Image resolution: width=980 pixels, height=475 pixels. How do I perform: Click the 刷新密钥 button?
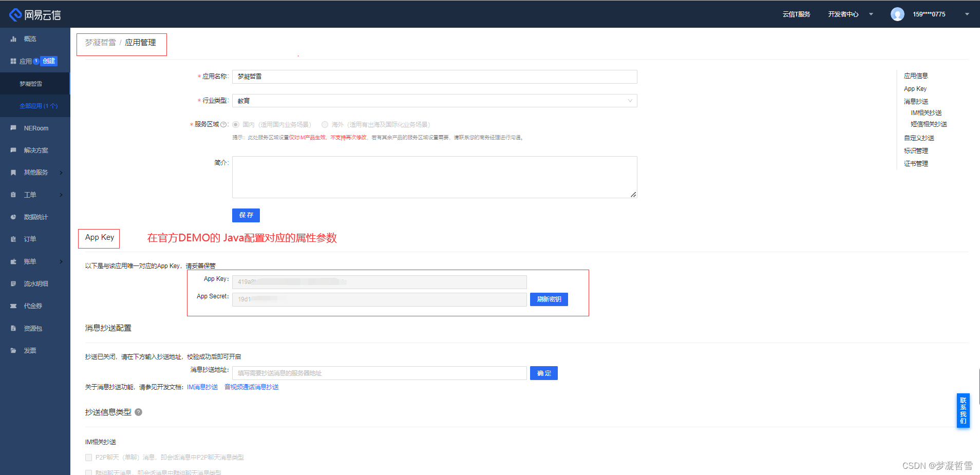tap(549, 299)
